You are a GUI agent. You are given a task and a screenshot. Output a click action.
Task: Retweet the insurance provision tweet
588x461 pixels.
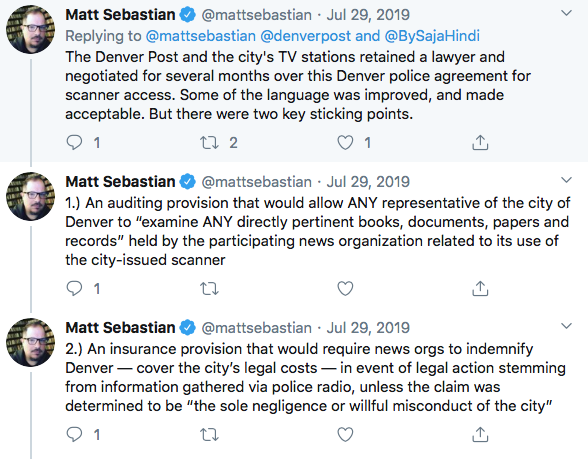(209, 434)
